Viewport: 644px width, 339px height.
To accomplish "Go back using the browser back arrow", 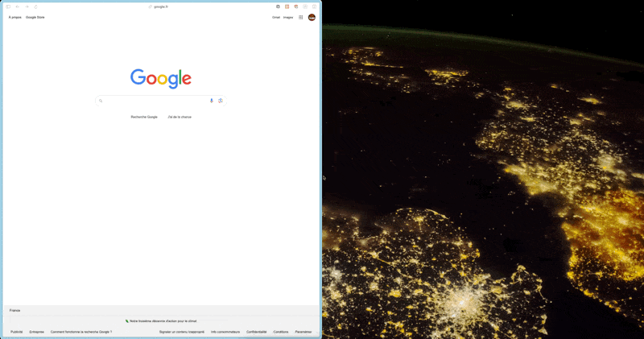I will [x=17, y=6].
